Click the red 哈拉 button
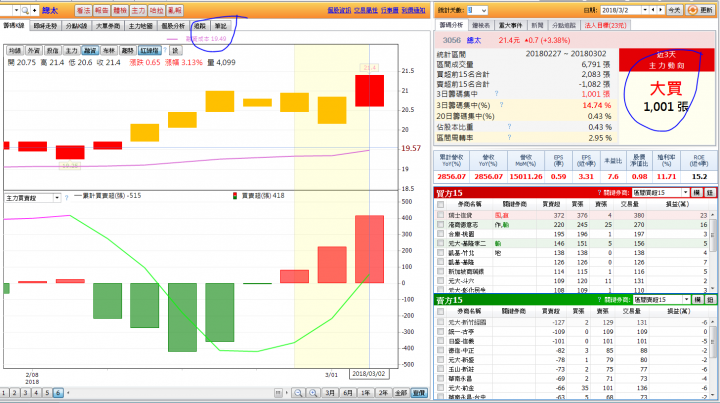The width and height of the screenshot is (720, 403). (x=156, y=10)
